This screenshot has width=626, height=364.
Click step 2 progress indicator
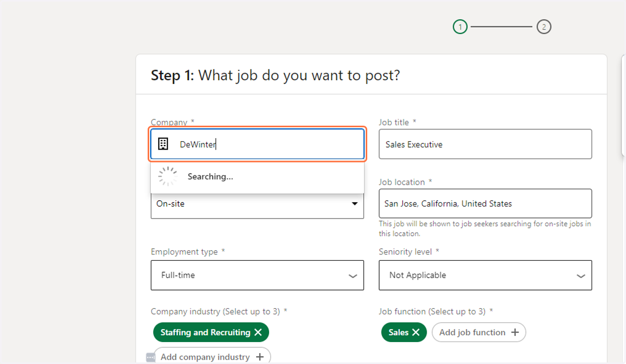coord(544,27)
